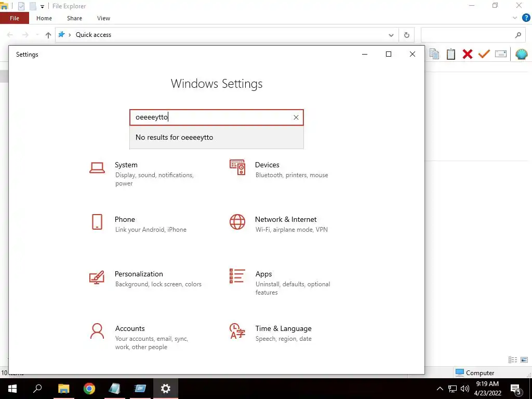Clear the Settings search box with the X
The width and height of the screenshot is (532, 399).
click(x=296, y=117)
